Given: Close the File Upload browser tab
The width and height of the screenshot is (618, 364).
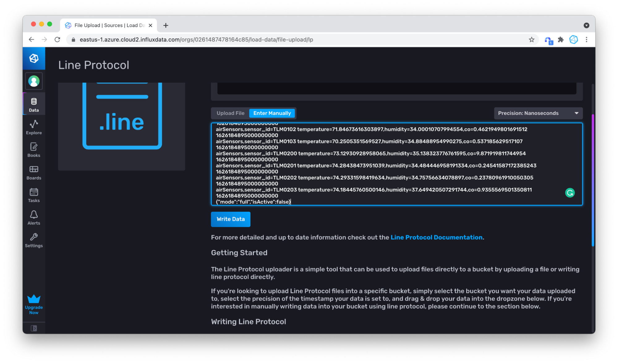Looking at the screenshot, I should 150,25.
